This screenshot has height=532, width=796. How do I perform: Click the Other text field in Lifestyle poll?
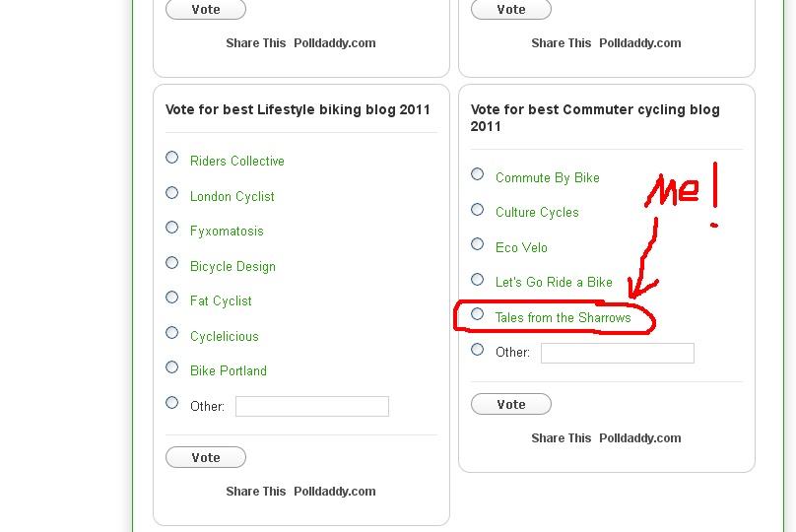[312, 406]
